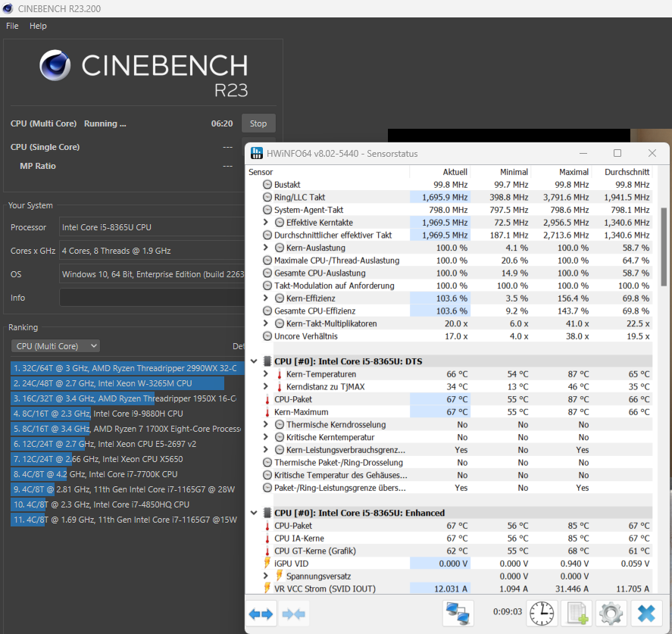The image size is (672, 634).
Task: Click the Kern-Maximum thermometer icon
Action: click(x=267, y=412)
